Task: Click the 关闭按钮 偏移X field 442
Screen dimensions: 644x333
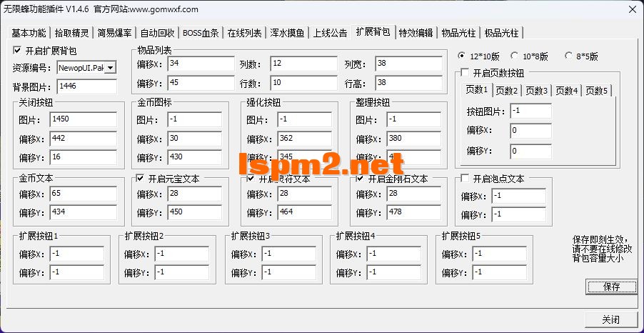Action: pos(84,139)
